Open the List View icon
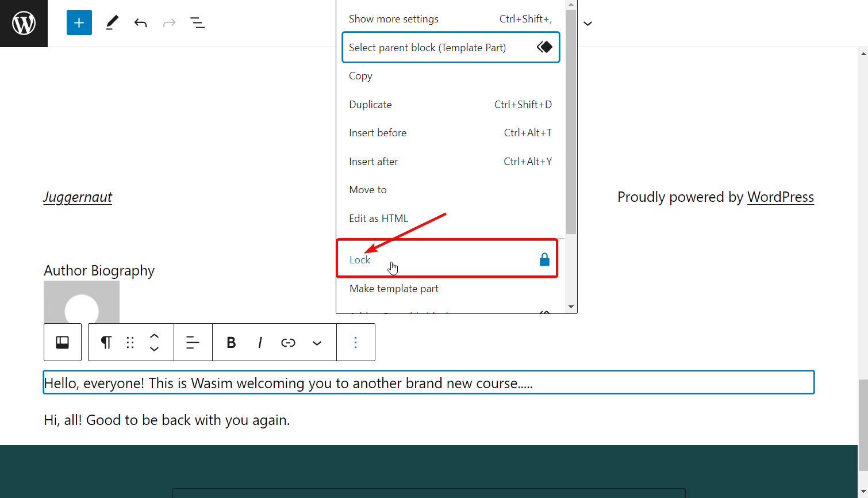Viewport: 868px width, 498px height. [197, 23]
